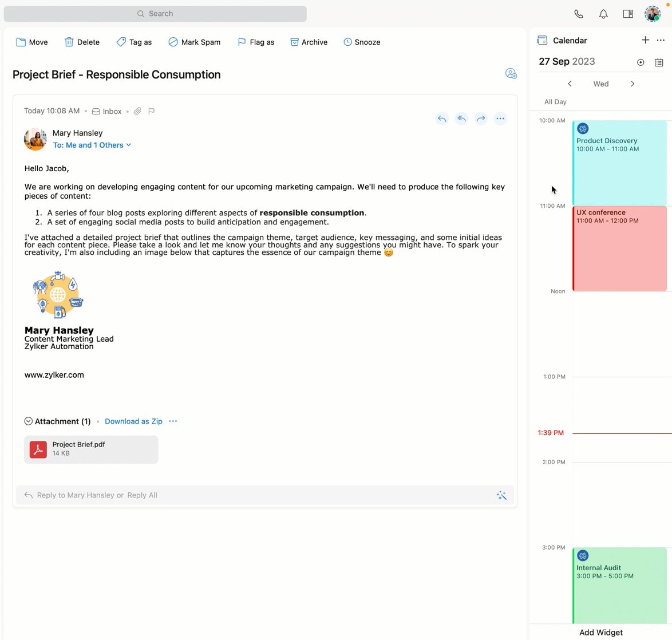This screenshot has height=640, width=672.
Task: Open the Tag as option
Action: [134, 42]
